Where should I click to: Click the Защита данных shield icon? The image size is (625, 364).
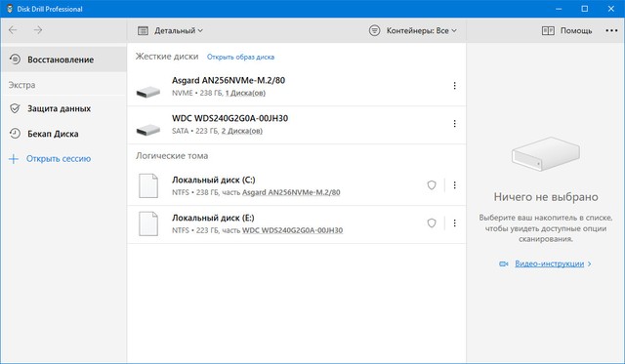click(x=15, y=108)
